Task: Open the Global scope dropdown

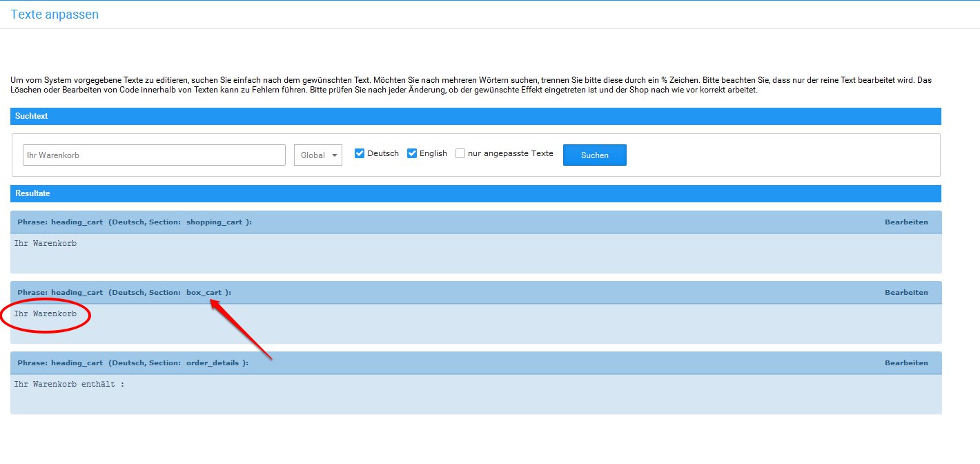Action: (x=318, y=155)
